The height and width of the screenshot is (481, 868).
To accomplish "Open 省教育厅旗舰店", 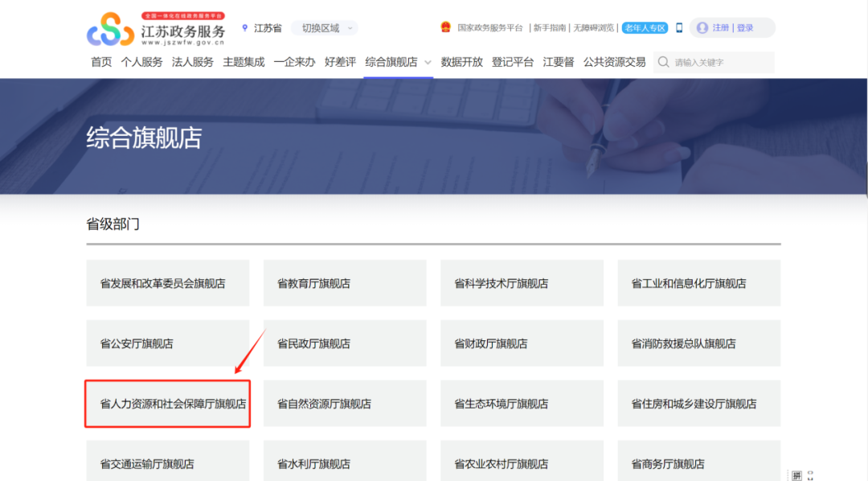I will click(344, 283).
